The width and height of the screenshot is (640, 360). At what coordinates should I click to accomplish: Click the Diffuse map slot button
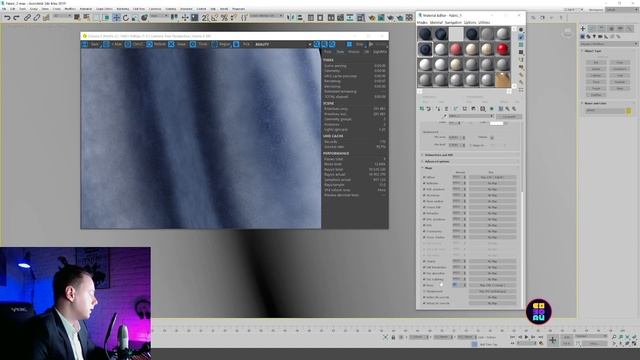point(492,178)
